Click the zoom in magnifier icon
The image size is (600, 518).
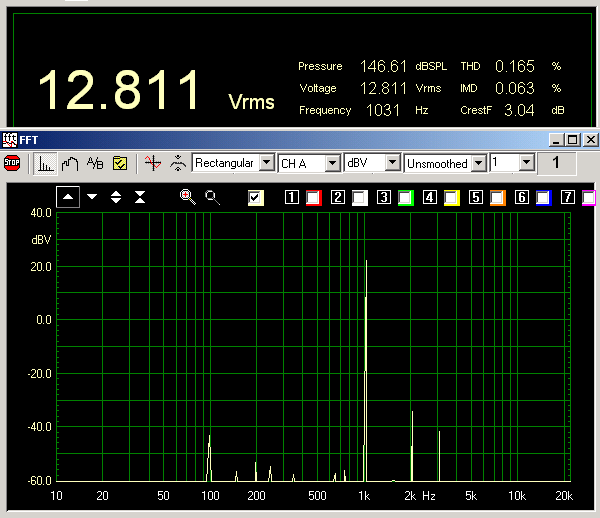point(187,197)
